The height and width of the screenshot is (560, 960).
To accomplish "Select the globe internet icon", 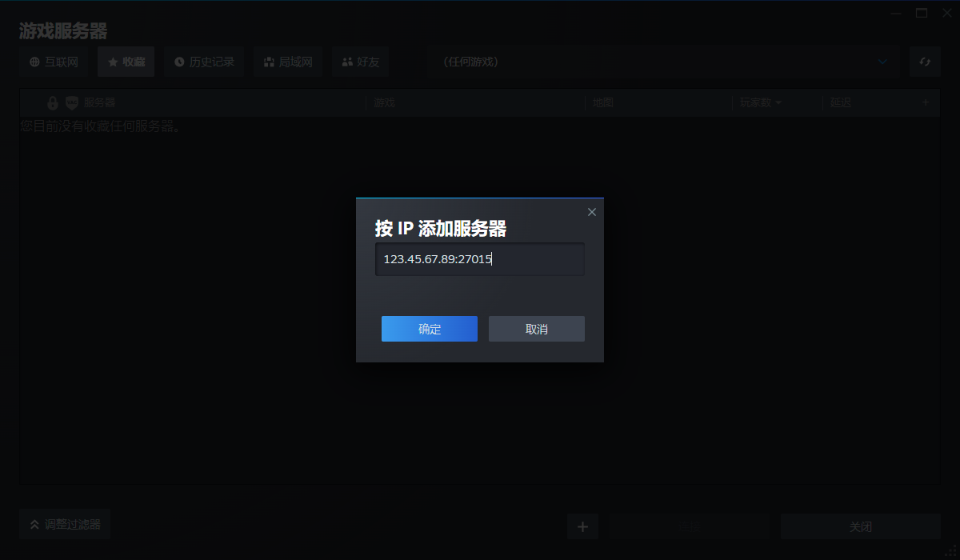I will (x=34, y=62).
